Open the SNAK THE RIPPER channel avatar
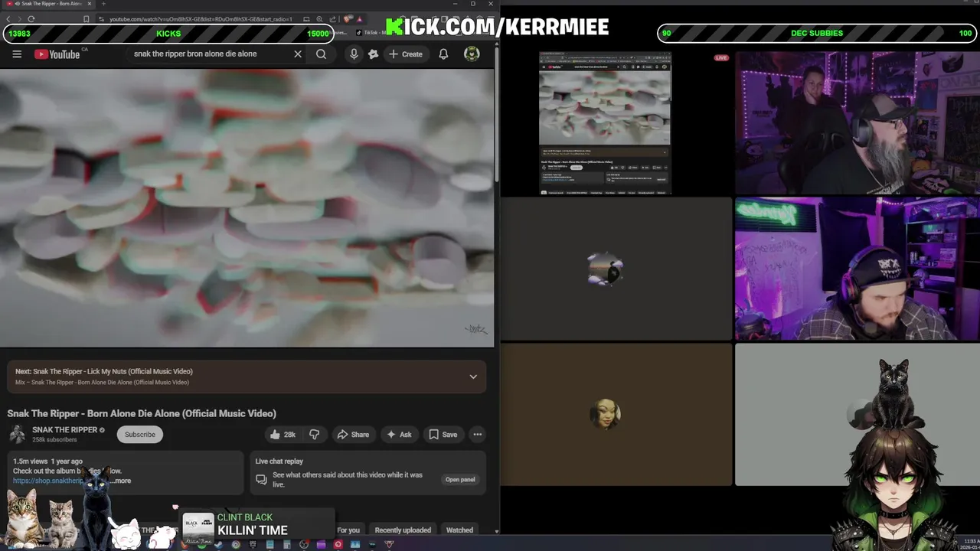The height and width of the screenshot is (551, 980). (17, 435)
